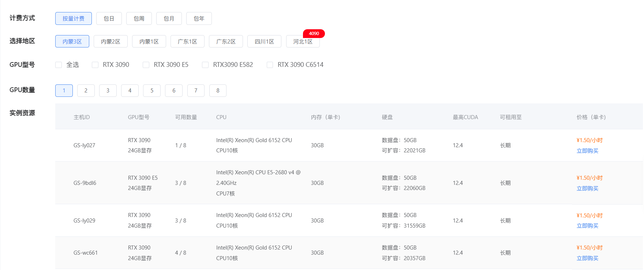Screen dimensions: 644x270
Task: Click 立即购买 for host GS-wc661
Action: tap(587, 258)
